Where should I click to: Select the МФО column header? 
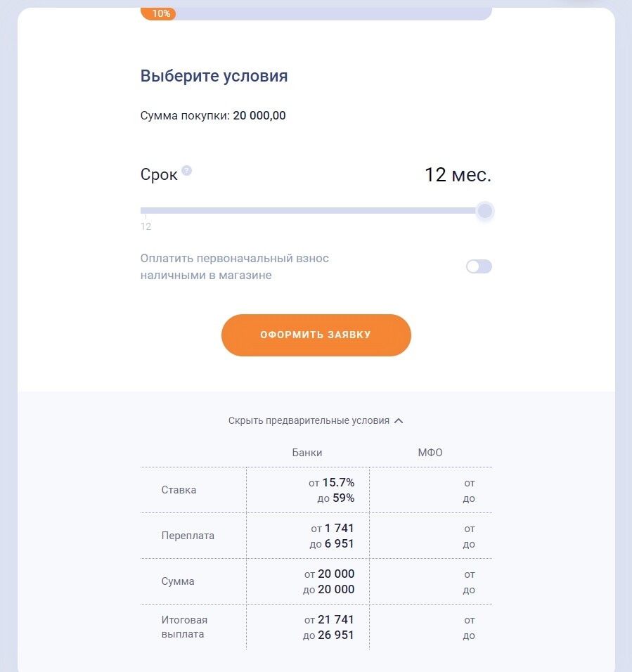point(430,453)
